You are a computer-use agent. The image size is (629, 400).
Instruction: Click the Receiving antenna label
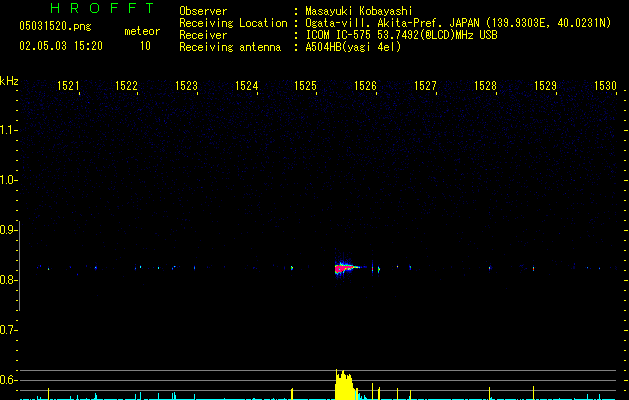tap(230, 47)
